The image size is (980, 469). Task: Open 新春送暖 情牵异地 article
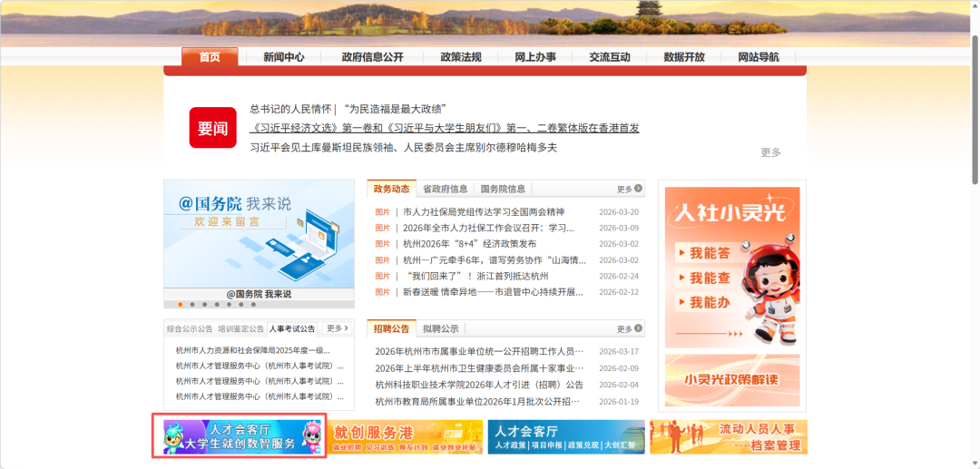pos(493,291)
